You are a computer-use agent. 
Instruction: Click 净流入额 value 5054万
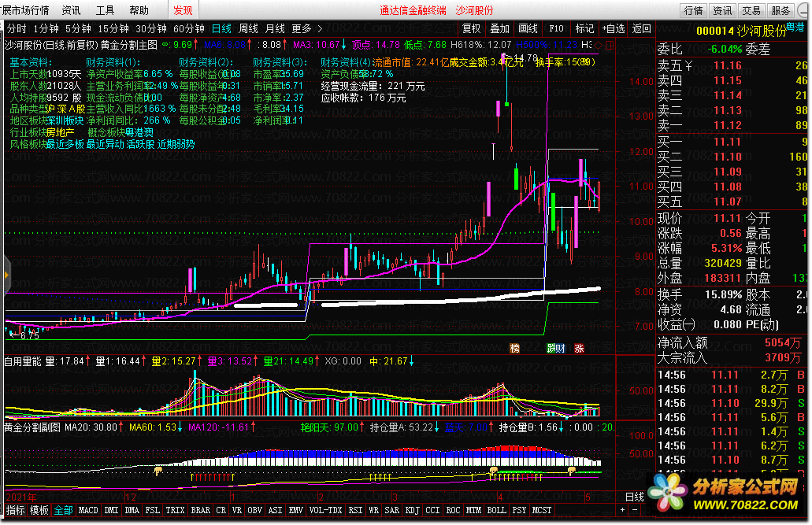coord(783,342)
